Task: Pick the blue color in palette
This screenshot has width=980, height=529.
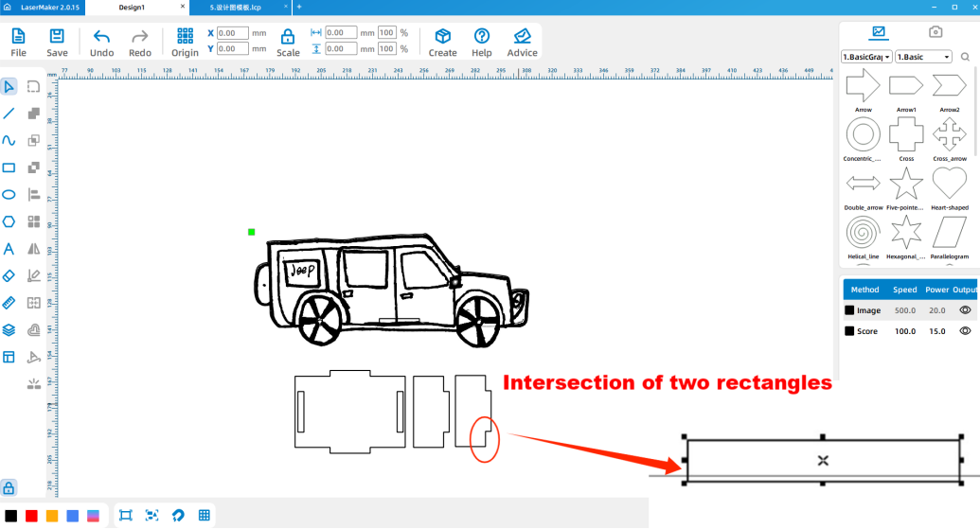Action: (x=73, y=516)
